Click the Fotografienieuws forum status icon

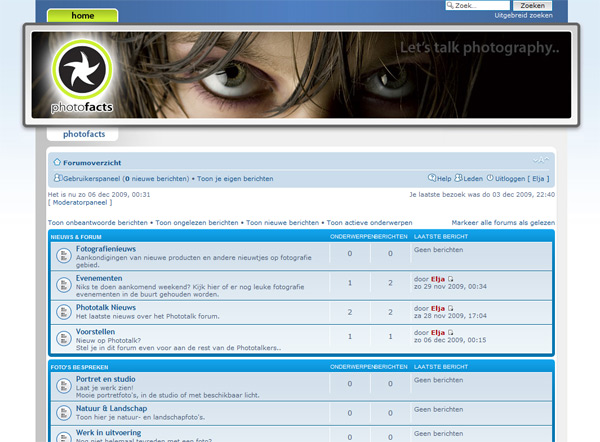coord(64,256)
